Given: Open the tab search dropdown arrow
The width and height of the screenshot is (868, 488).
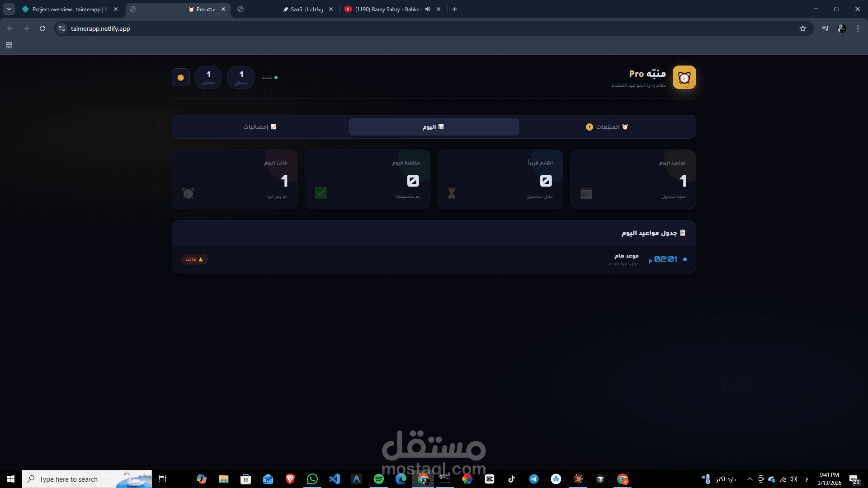Looking at the screenshot, I should click(9, 9).
